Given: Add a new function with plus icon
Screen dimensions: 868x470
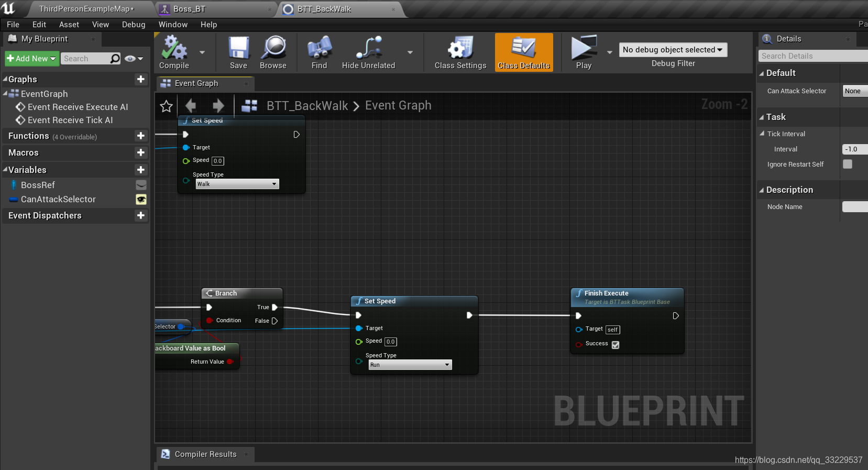Looking at the screenshot, I should coord(141,136).
